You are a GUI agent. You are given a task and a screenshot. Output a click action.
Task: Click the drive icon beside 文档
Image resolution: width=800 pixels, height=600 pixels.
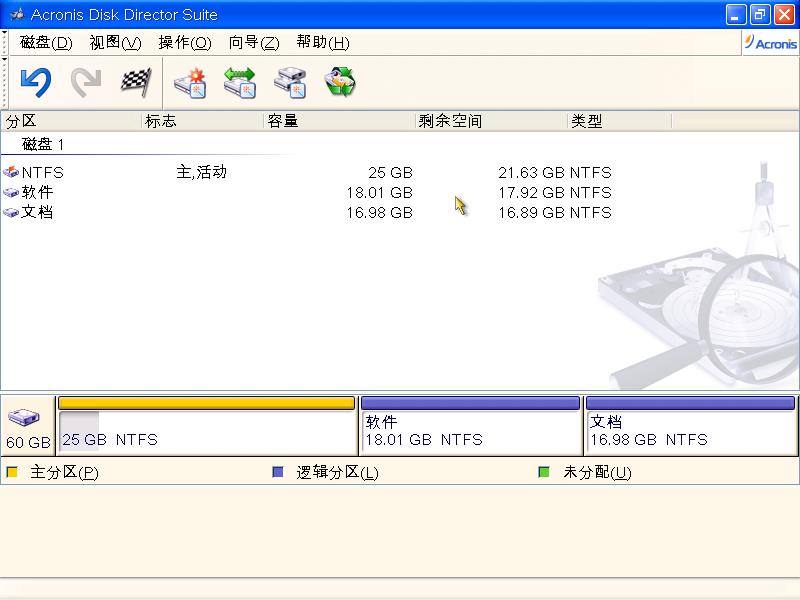click(11, 212)
